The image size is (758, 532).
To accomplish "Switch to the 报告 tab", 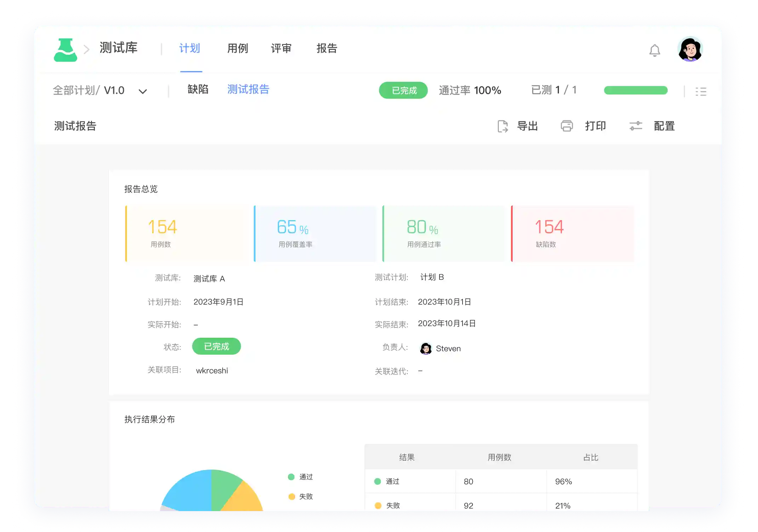I will pos(327,48).
